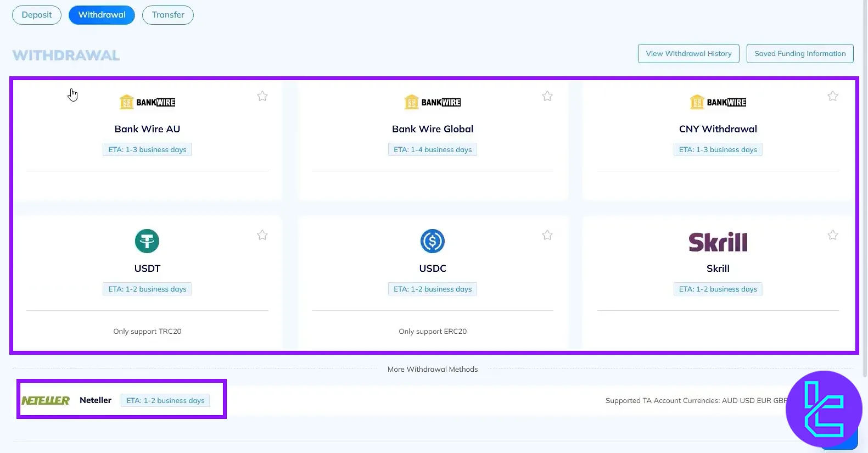The width and height of the screenshot is (868, 453).
Task: Open the Transfer tab
Action: click(x=168, y=15)
